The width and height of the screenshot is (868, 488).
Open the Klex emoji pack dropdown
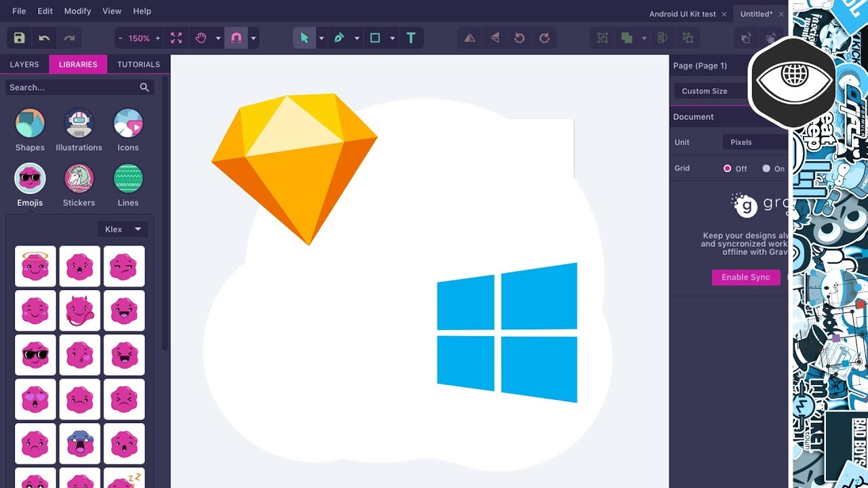point(122,229)
